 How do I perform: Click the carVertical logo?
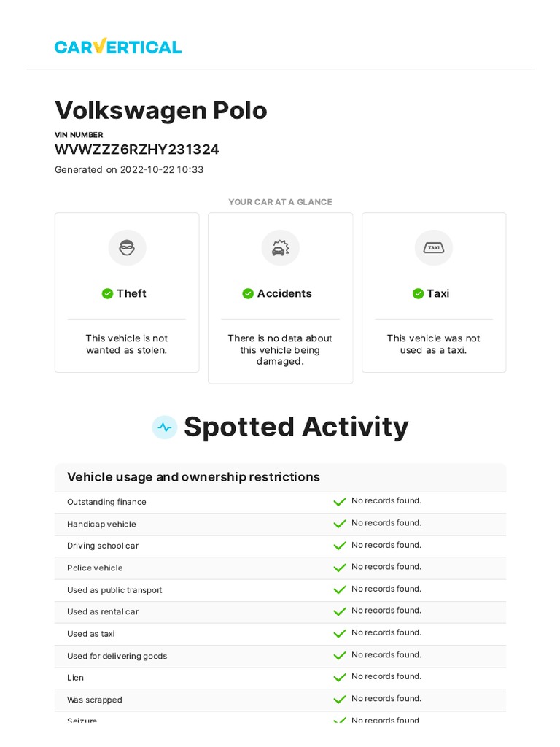[118, 47]
